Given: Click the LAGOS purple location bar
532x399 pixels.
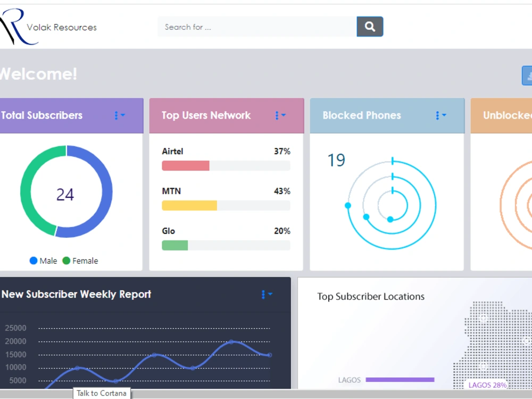Looking at the screenshot, I should (x=400, y=380).
